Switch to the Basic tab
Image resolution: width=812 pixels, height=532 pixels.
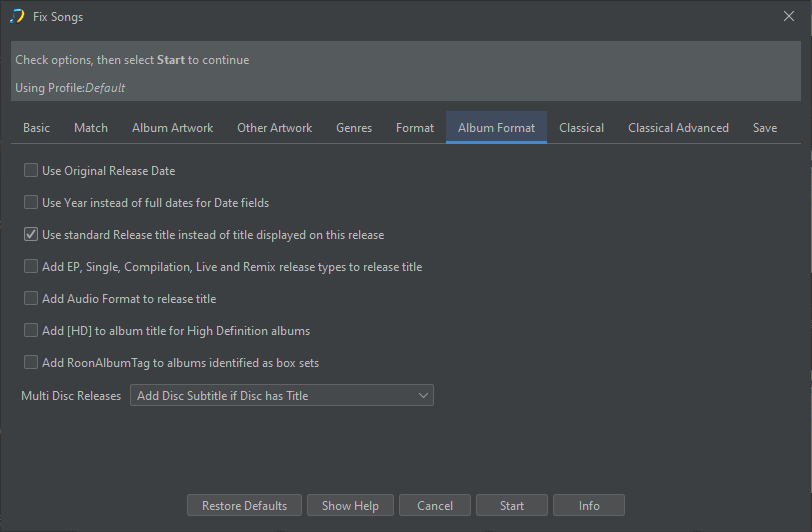[37, 128]
